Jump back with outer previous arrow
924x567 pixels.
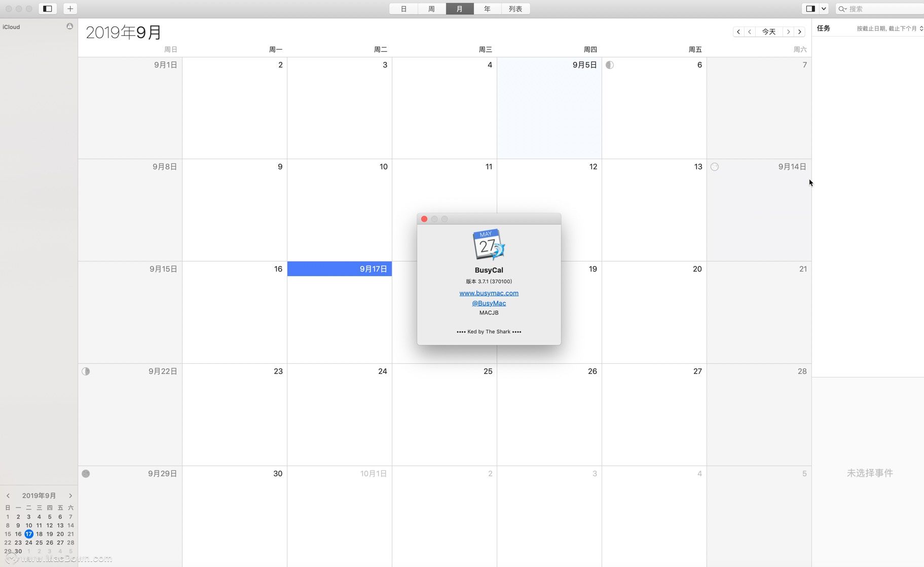tap(738, 31)
